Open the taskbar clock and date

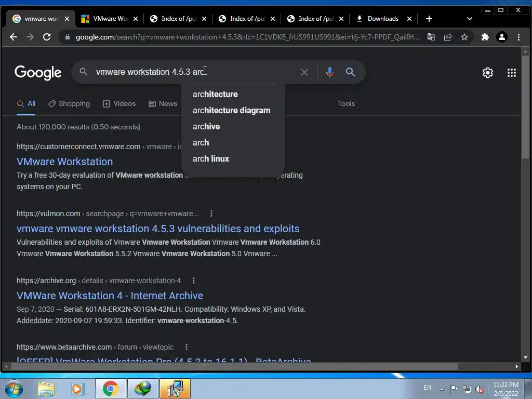point(506,389)
